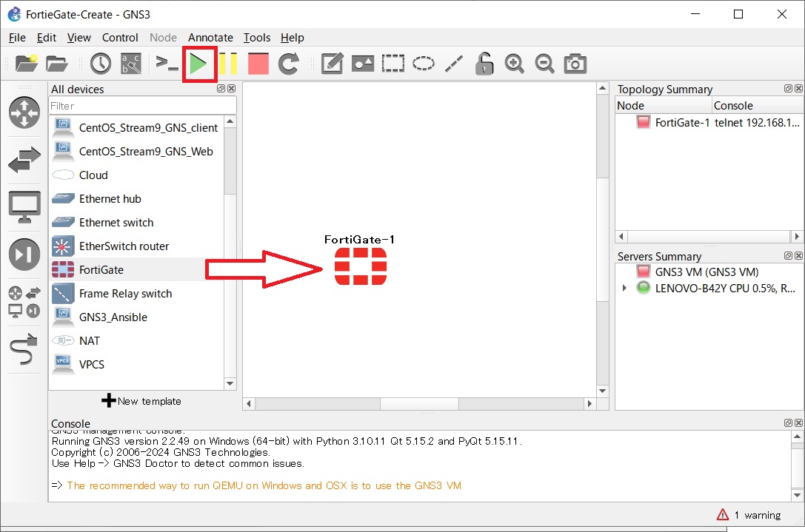Viewport: 805px width, 532px height.
Task: Select the Frame Relay switch template
Action: (136, 294)
